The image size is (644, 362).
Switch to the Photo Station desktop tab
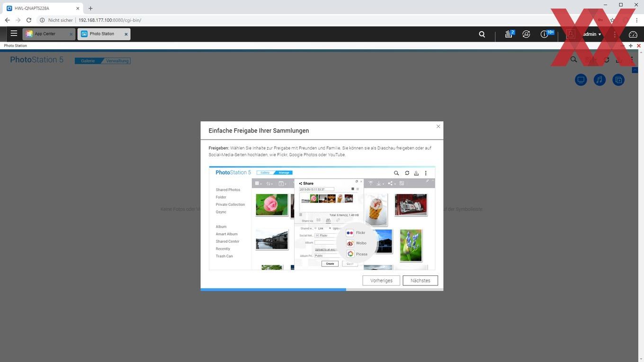(104, 34)
